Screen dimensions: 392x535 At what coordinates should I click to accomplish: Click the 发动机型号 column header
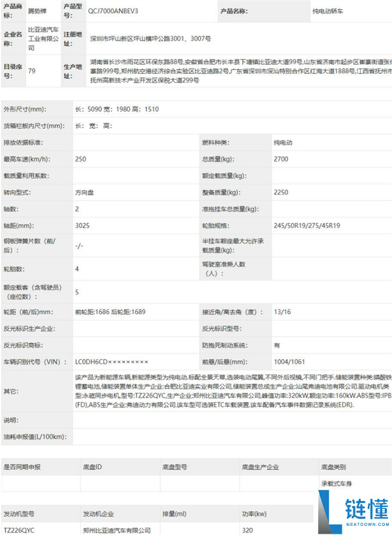(19, 513)
